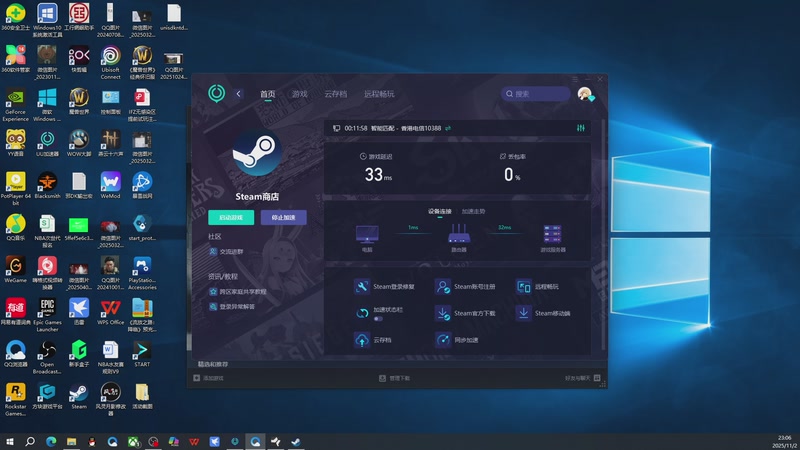This screenshot has width=800, height=450.
Task: Click the 游戏服务器 server icon
Action: point(553,234)
